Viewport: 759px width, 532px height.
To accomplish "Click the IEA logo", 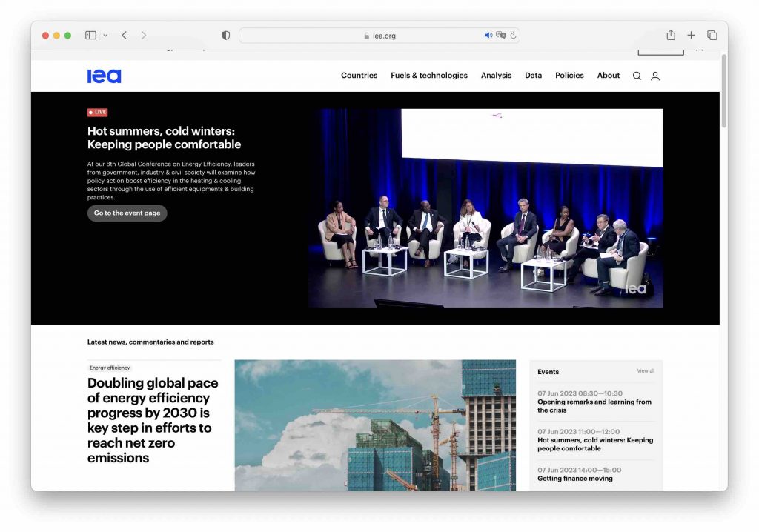I will pyautogui.click(x=104, y=75).
